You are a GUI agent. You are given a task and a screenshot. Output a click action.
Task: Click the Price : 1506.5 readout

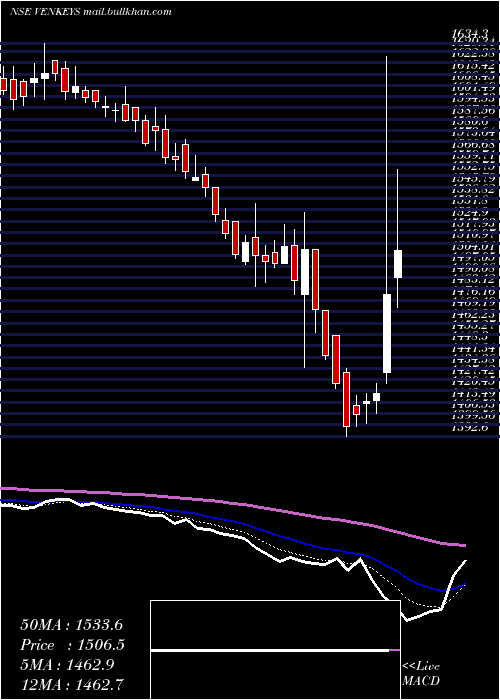coord(72,645)
